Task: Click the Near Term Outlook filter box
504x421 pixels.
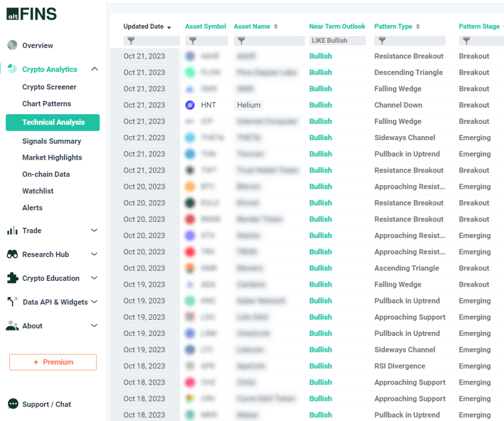Action: pyautogui.click(x=337, y=41)
